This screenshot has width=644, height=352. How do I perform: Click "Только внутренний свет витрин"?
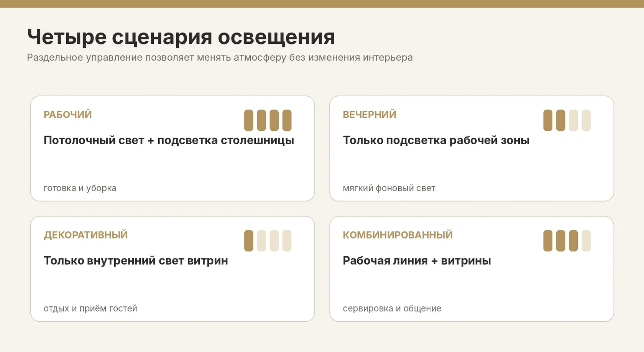(x=136, y=261)
